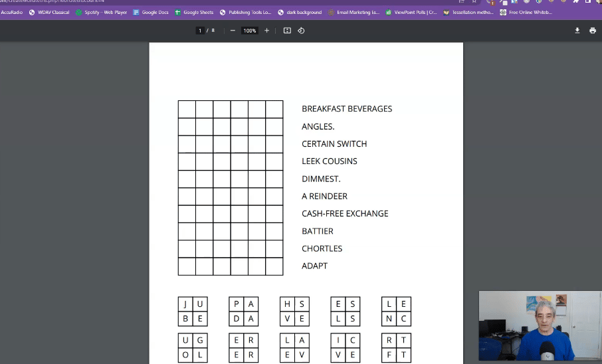Click the BATTIER clue
602x364 pixels.
click(318, 231)
